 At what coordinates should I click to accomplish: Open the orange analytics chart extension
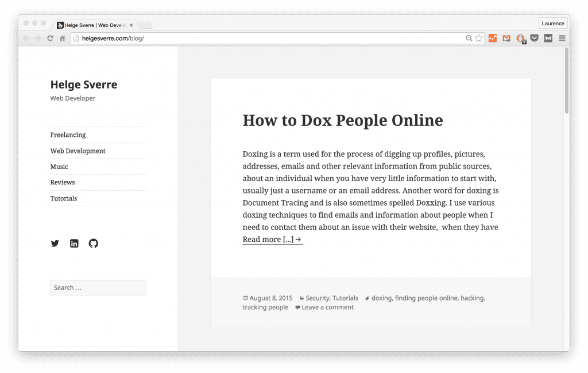pyautogui.click(x=492, y=38)
